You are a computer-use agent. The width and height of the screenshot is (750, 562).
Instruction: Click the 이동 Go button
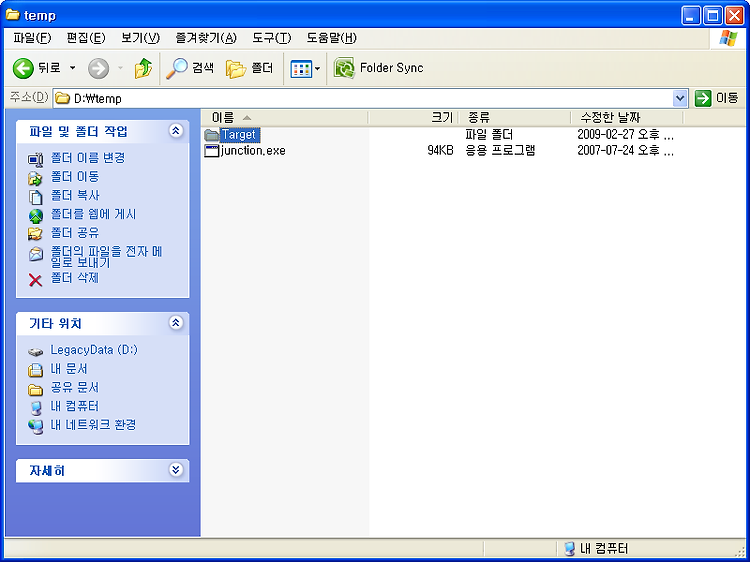716,99
